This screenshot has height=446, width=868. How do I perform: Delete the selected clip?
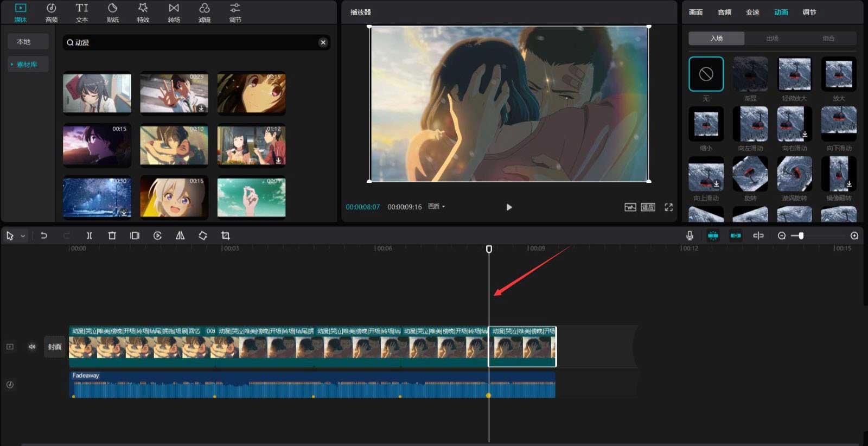(x=112, y=235)
